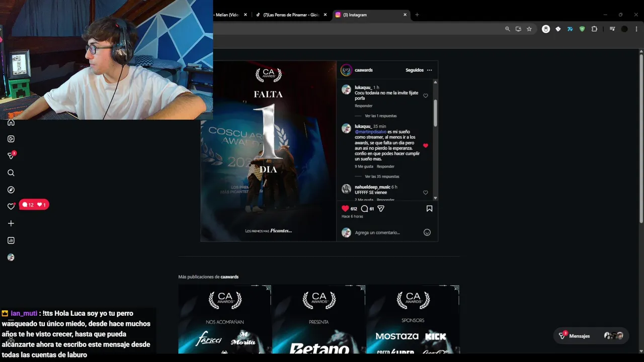Like nahueldeep_music comment
Screen dimensions: 644x362
(x=426, y=193)
